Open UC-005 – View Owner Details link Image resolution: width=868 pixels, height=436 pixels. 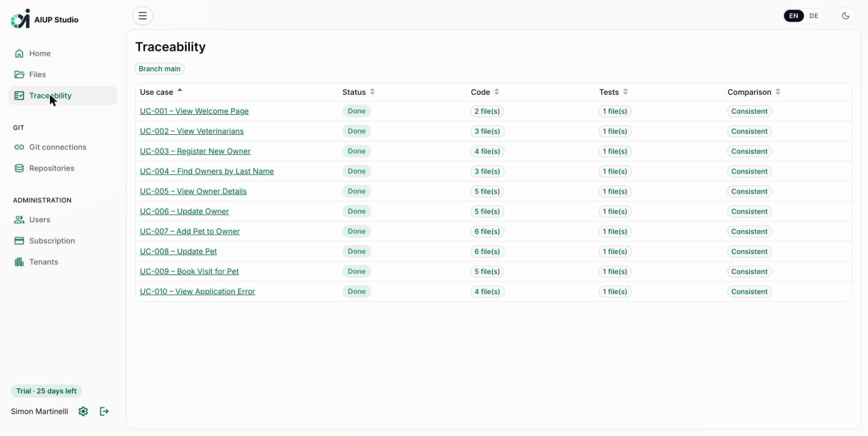[193, 191]
